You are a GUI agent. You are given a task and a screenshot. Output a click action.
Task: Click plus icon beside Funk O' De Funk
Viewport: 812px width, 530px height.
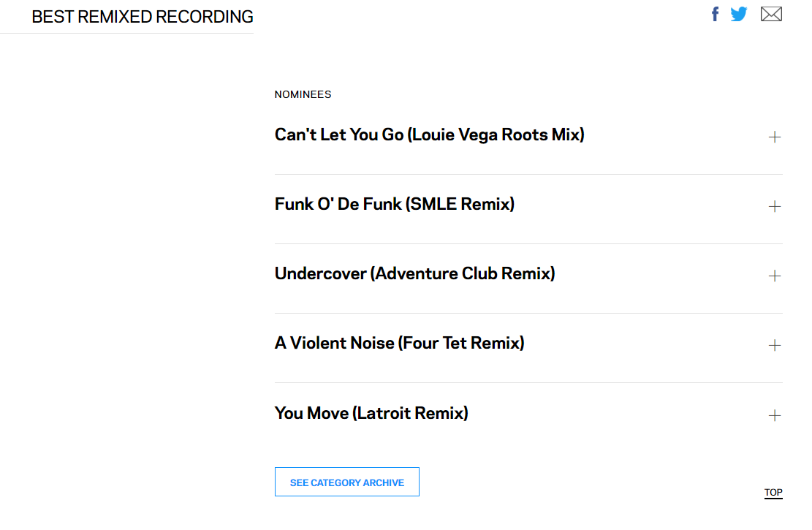[x=775, y=206]
